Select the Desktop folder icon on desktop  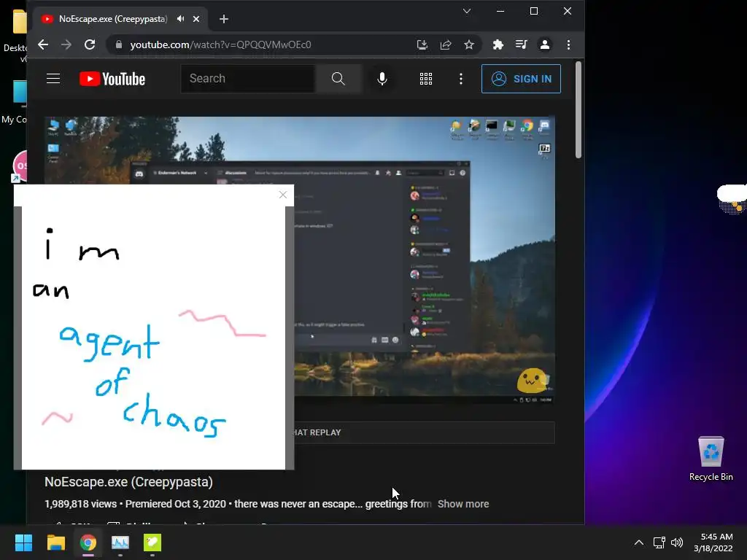[16, 36]
